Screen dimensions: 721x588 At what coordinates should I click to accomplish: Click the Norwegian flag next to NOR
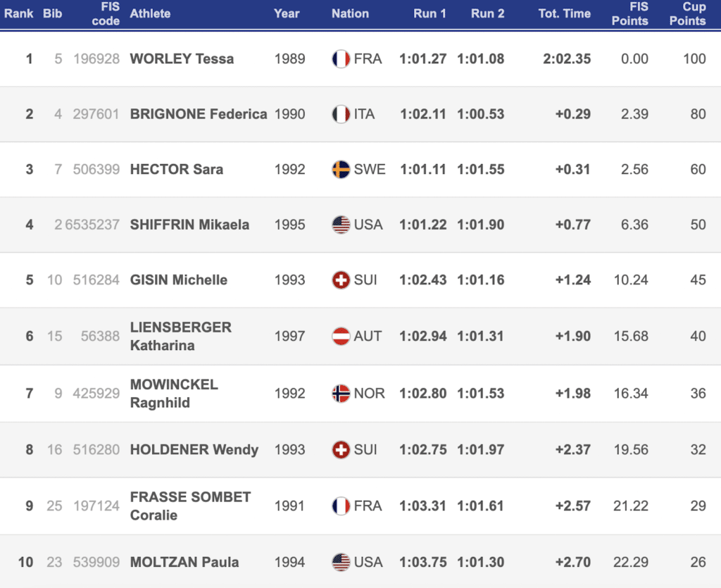341,394
